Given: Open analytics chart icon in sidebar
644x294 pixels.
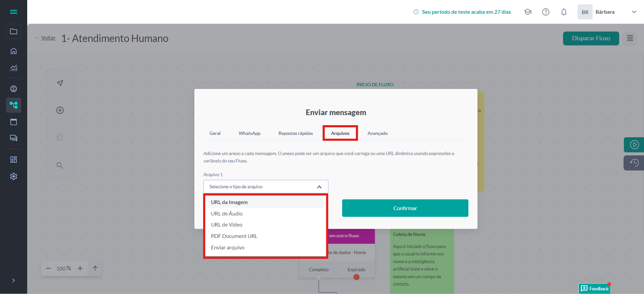Looking at the screenshot, I should coord(13,68).
